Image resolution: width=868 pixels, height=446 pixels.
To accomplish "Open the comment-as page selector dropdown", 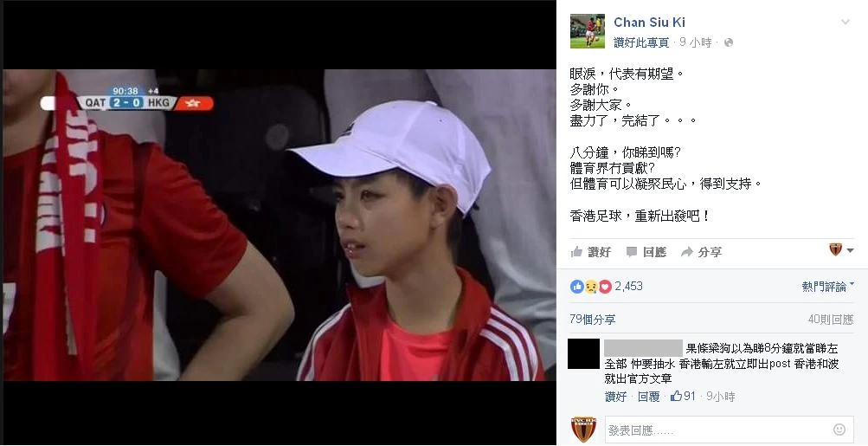I will (x=841, y=250).
